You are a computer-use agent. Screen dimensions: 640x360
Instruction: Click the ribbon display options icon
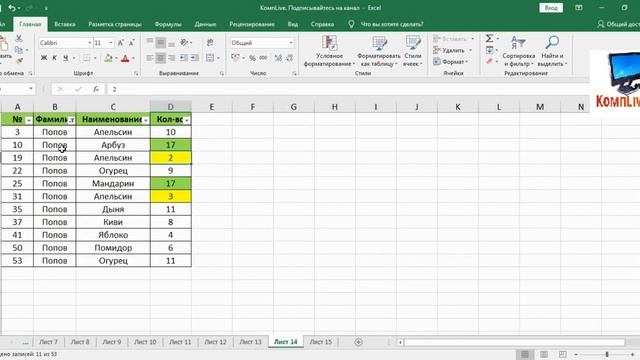point(579,8)
